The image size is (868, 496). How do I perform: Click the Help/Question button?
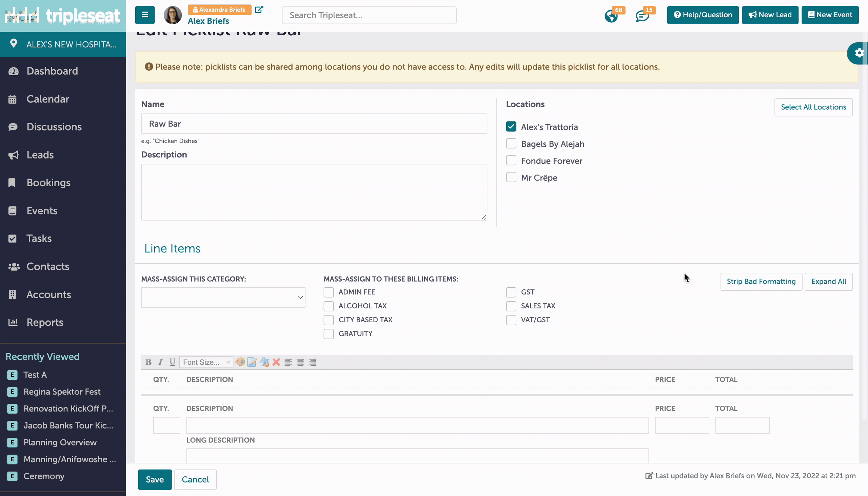click(703, 15)
